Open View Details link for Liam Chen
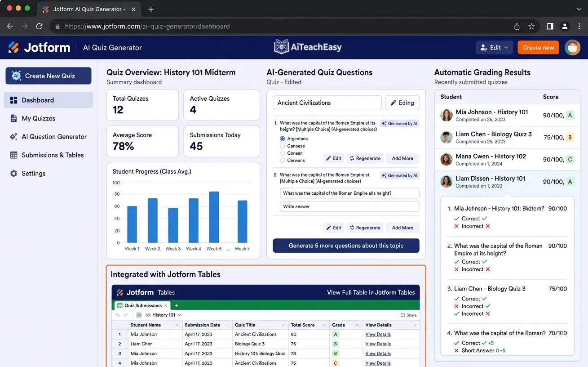This screenshot has height=367, width=588. pyautogui.click(x=378, y=344)
